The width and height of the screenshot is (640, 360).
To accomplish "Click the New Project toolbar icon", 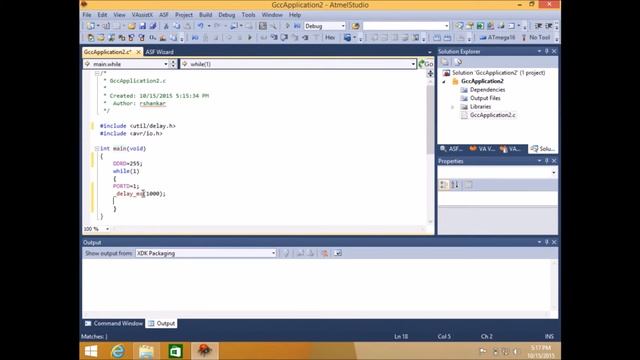I will coord(91,26).
